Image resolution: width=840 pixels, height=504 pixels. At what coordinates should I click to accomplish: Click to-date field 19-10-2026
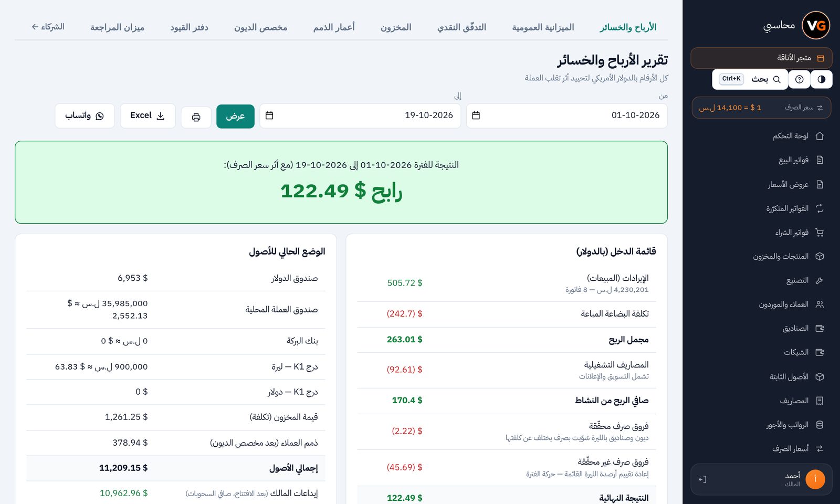[360, 115]
